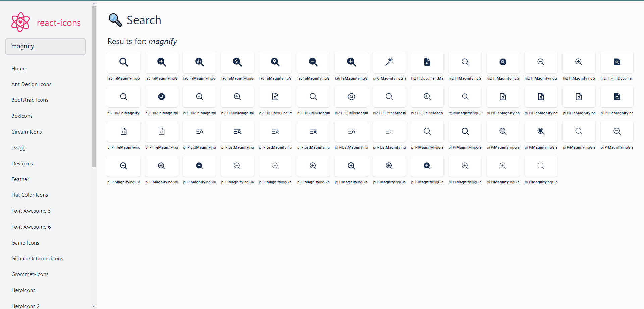
Task: Select pi PiMagnifyingGla solid filled plus icon
Action: pyautogui.click(x=427, y=166)
